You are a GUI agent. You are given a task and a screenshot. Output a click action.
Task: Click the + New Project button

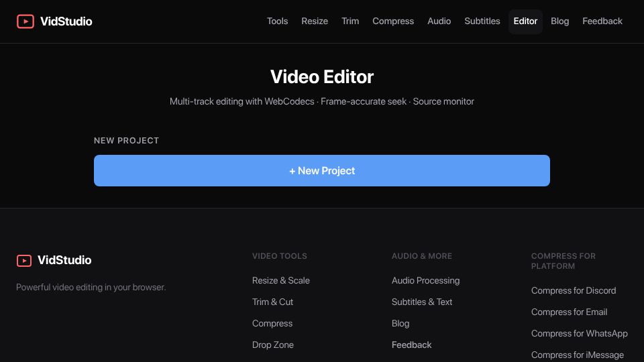[x=321, y=170]
